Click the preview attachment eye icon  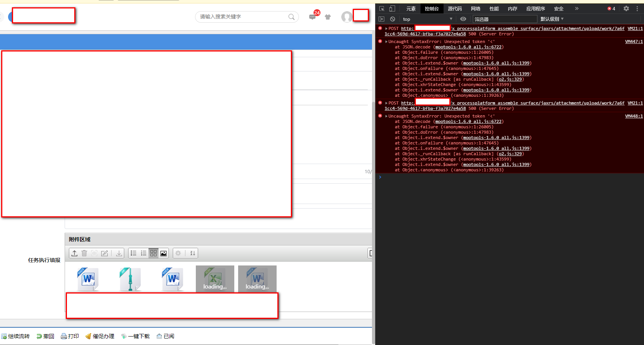94,253
